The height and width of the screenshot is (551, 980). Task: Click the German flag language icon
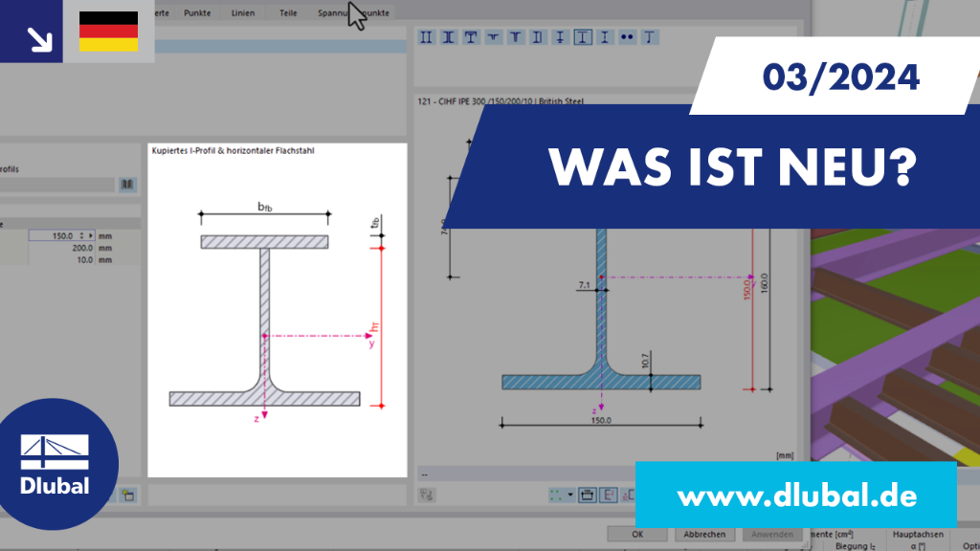point(108,32)
